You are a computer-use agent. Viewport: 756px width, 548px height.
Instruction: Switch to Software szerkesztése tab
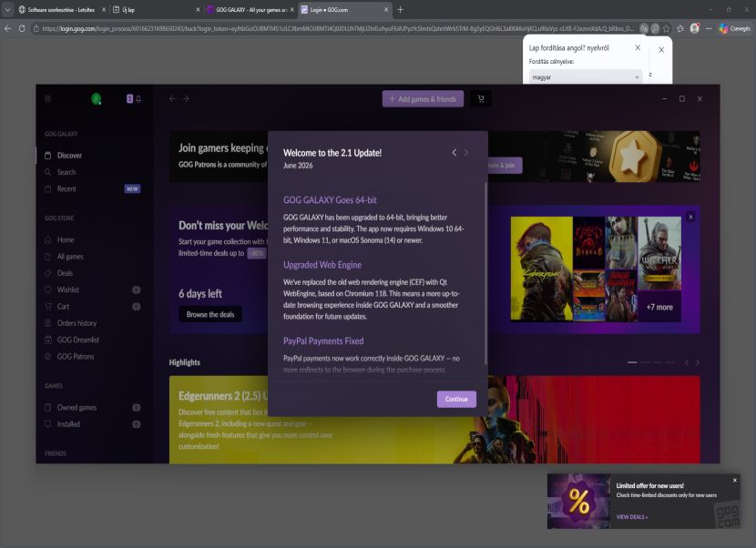coord(62,10)
